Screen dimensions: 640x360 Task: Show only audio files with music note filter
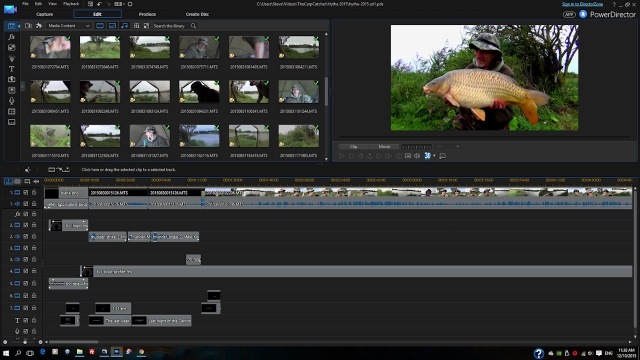click(x=124, y=26)
